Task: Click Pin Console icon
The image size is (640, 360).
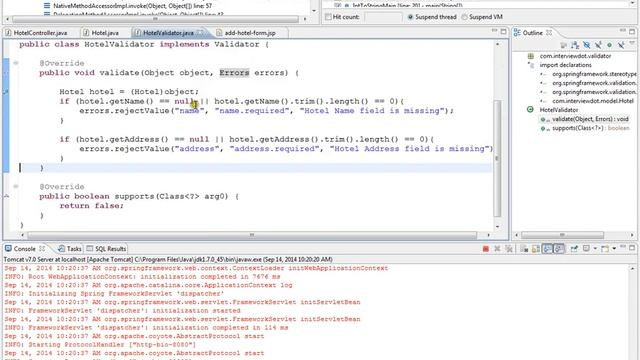Action: click(574, 249)
